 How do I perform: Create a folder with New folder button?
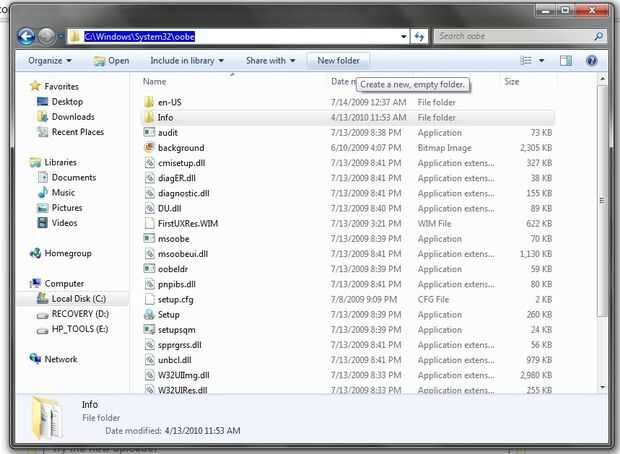338,61
